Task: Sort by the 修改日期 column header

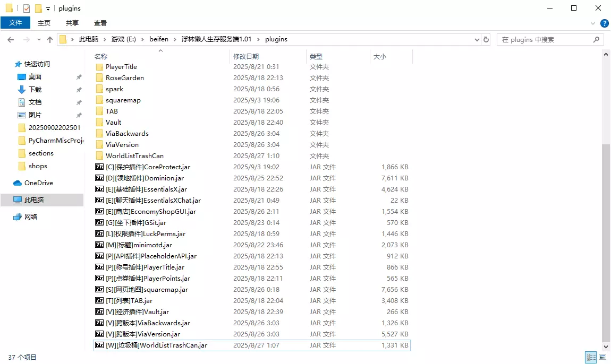Action: (268, 56)
